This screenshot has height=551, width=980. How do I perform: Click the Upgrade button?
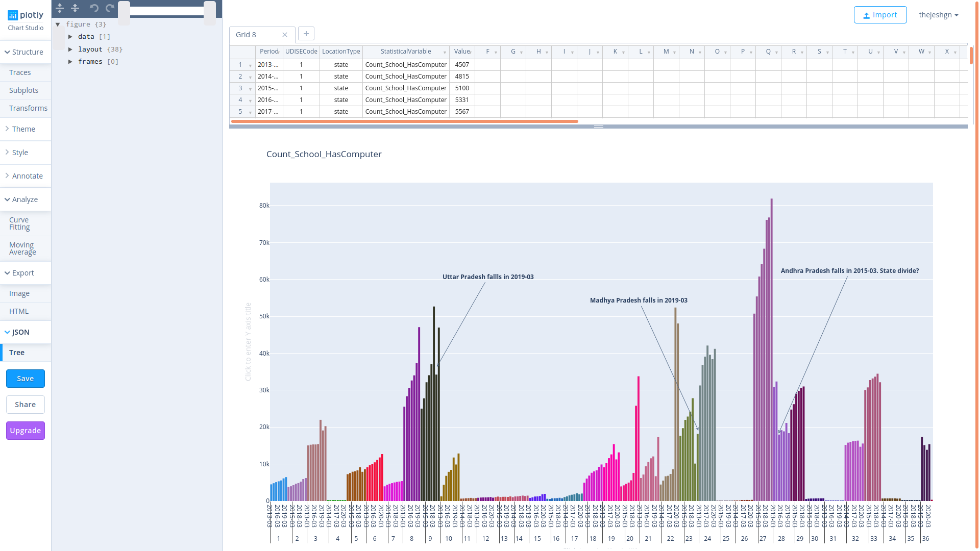tap(25, 430)
